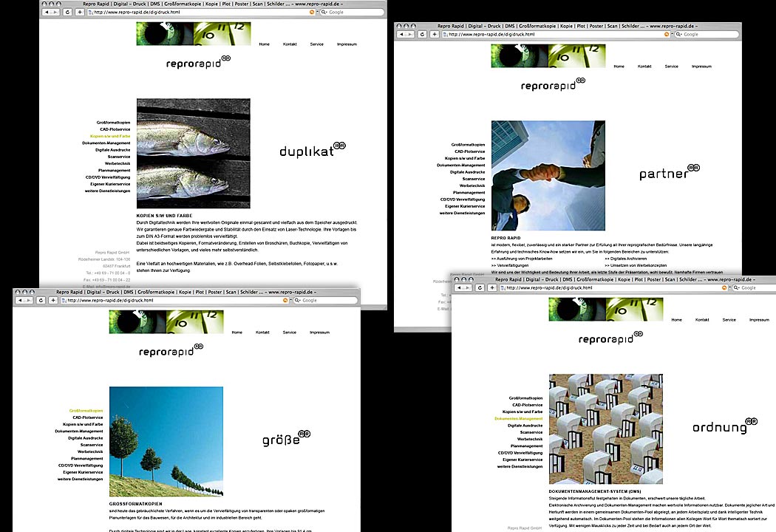This screenshot has width=776, height=532.
Task: Click the back arrow in the partner window
Action: click(402, 35)
